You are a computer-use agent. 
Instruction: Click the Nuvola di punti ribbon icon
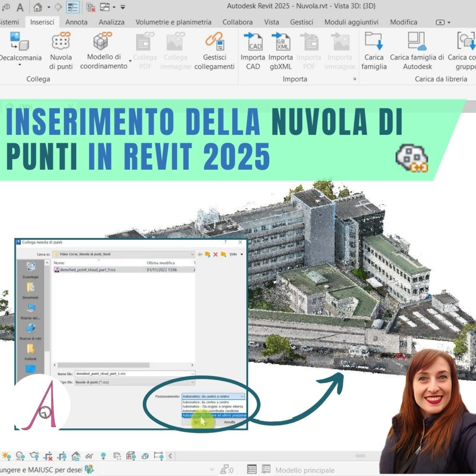coord(61,41)
